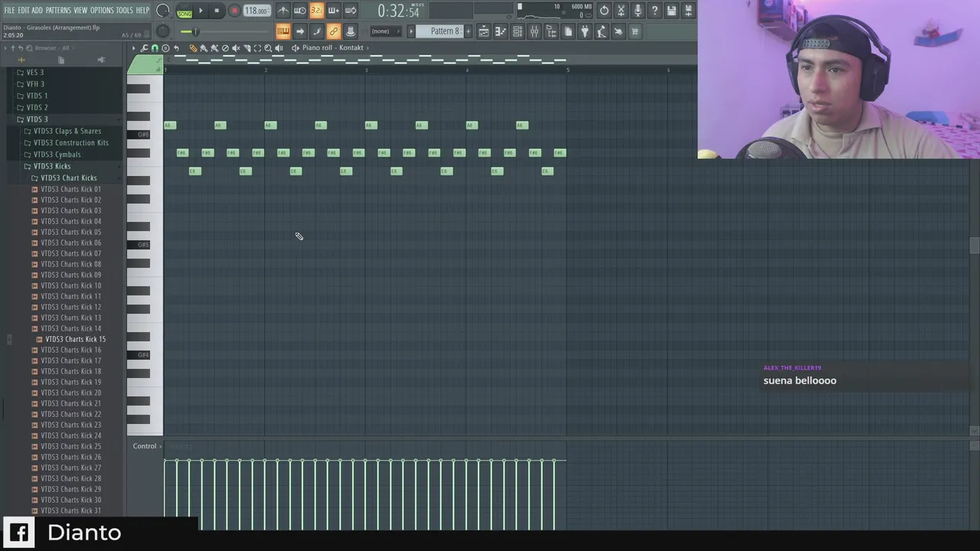The width and height of the screenshot is (980, 551).
Task: Click the Stop button in transport
Action: point(217,11)
